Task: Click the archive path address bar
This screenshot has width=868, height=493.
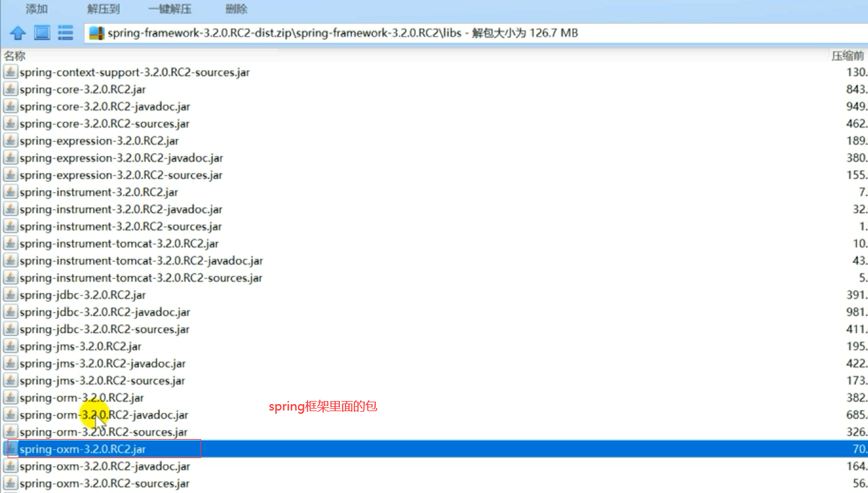Action: coord(475,33)
